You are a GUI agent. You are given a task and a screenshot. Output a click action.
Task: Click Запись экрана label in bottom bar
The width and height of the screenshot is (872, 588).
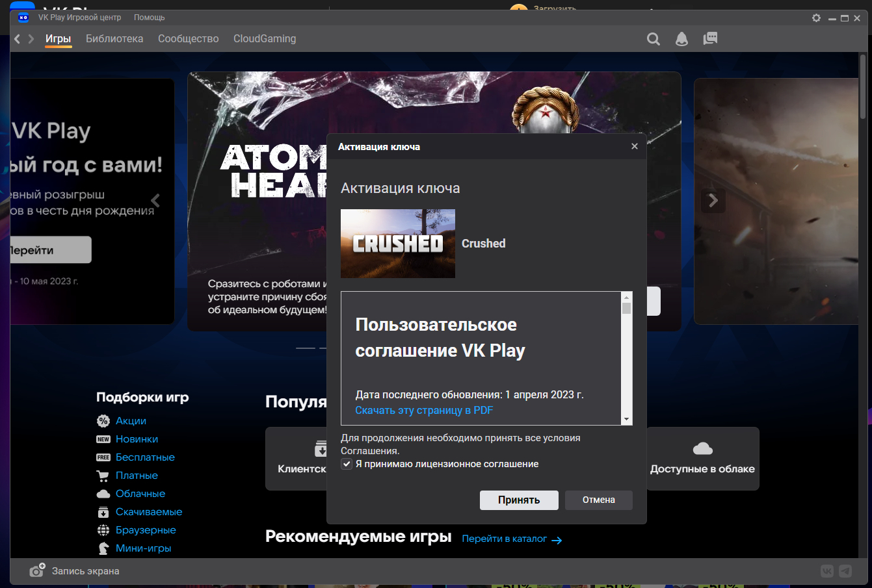(x=86, y=571)
